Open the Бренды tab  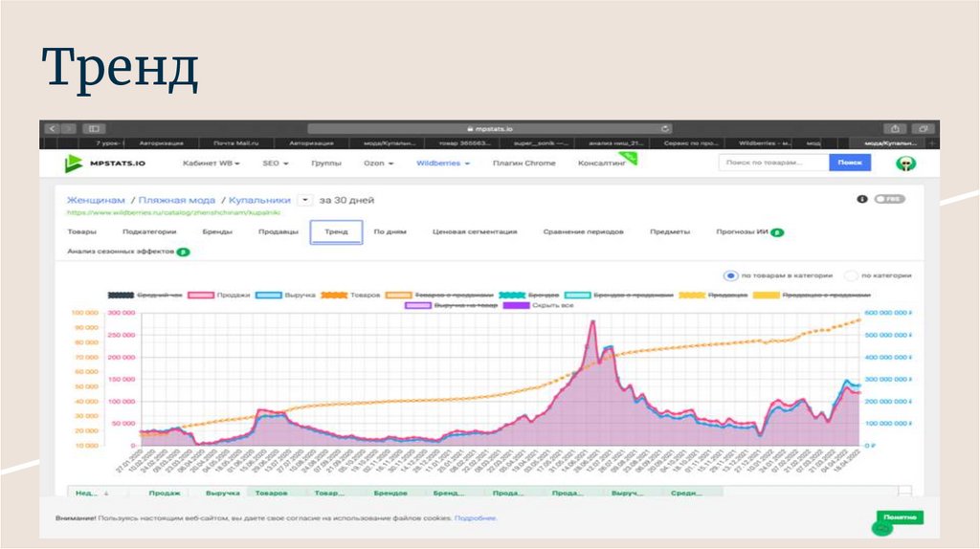(216, 231)
